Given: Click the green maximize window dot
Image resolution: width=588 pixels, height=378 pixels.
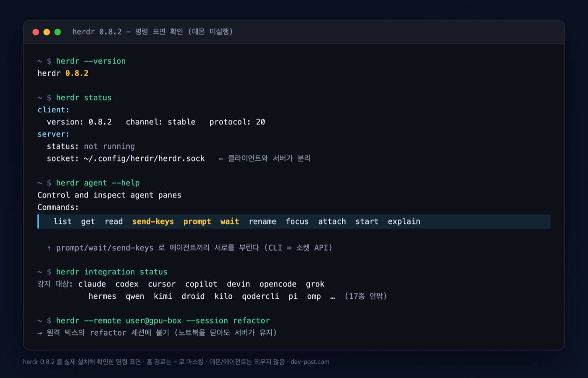Looking at the screenshot, I should [x=58, y=32].
